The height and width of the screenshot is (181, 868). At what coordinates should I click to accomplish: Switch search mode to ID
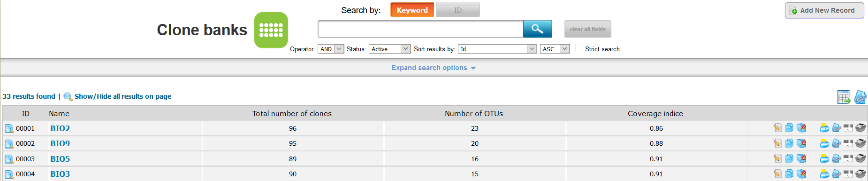pyautogui.click(x=457, y=10)
